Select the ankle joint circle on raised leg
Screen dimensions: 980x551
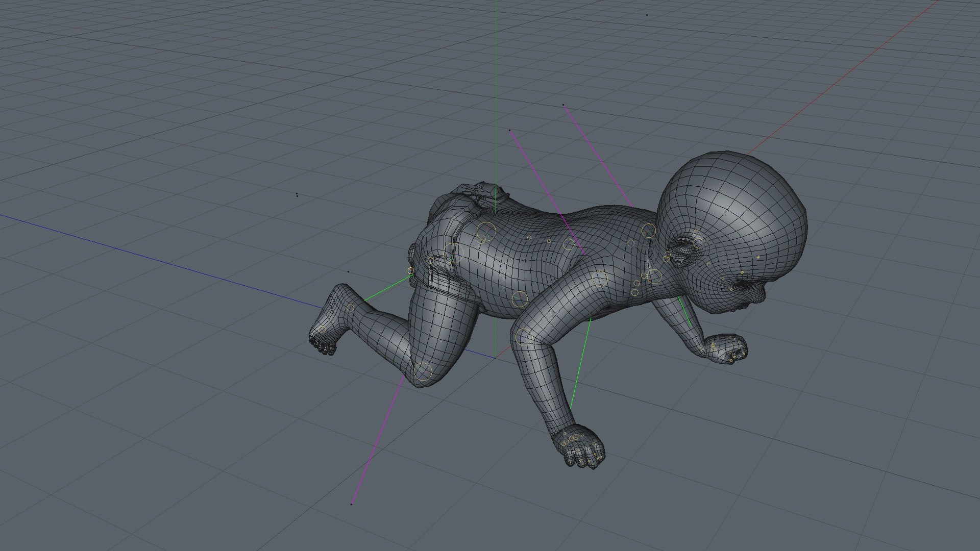[350, 308]
